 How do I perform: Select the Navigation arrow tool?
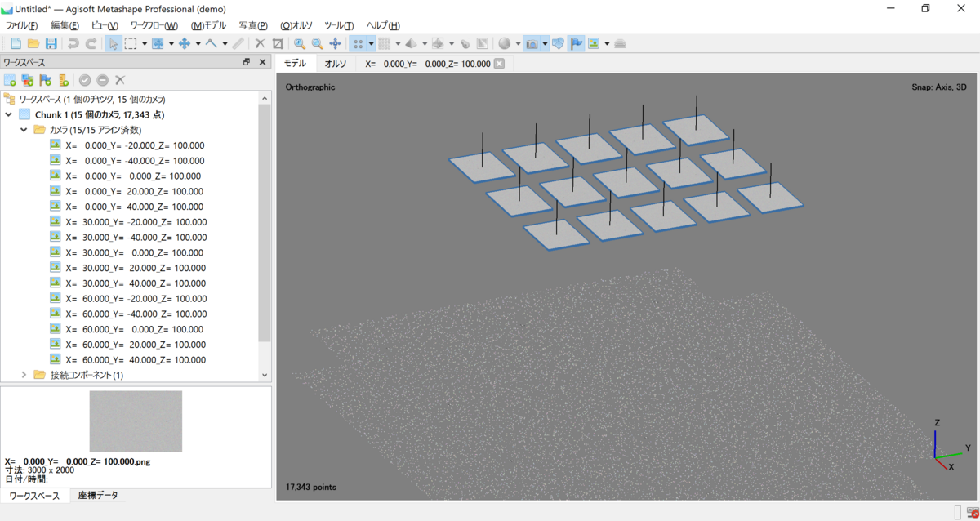point(114,43)
